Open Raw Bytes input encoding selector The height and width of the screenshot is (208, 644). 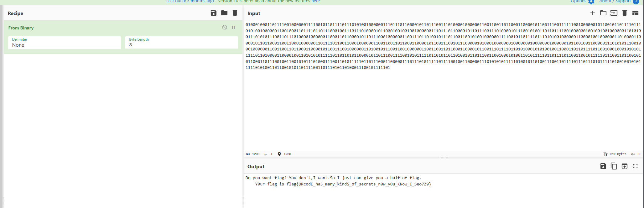tap(615, 154)
